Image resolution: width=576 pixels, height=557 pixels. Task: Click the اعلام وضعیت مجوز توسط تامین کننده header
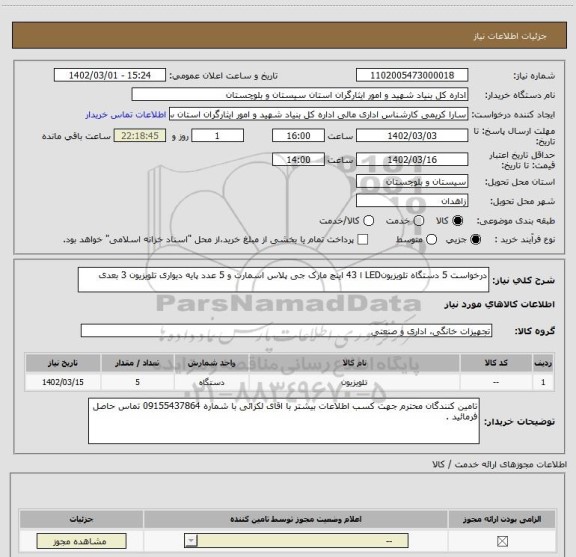pos(296,519)
